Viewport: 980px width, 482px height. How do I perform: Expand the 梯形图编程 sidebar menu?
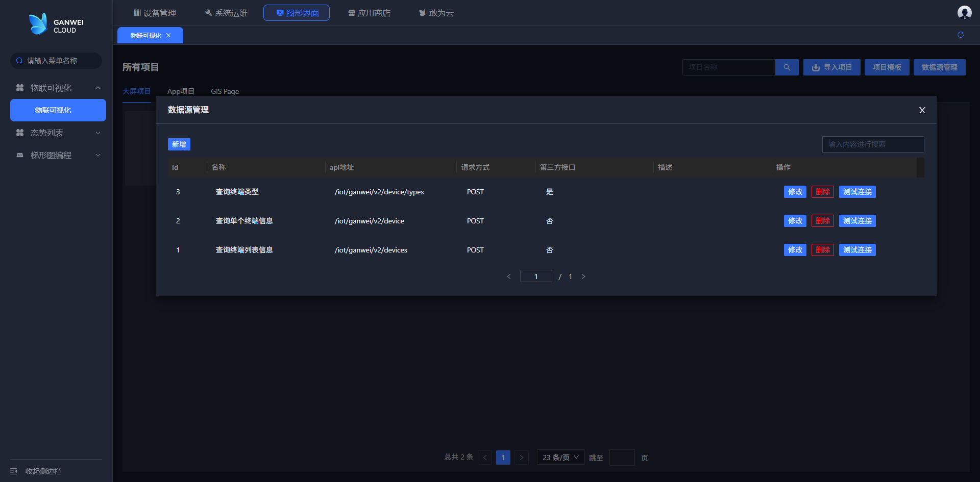click(x=98, y=155)
